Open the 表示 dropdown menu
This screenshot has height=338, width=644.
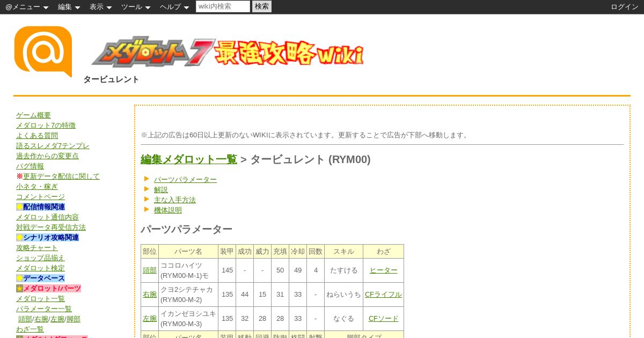pyautogui.click(x=101, y=7)
